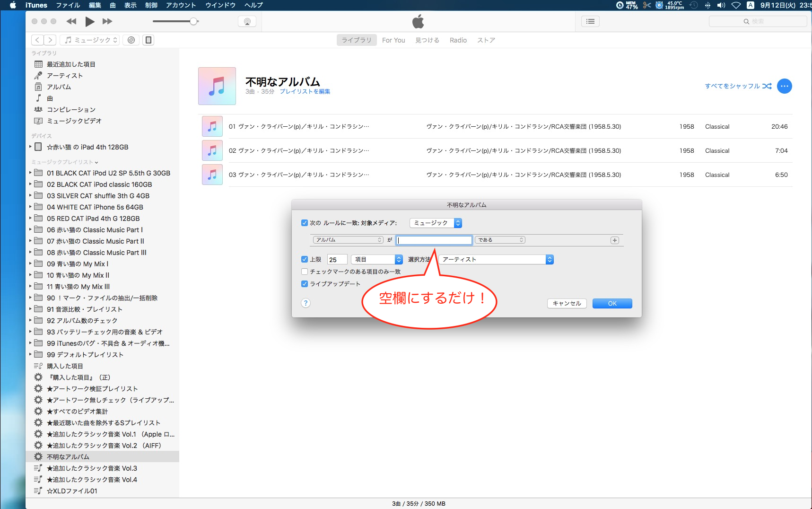Switch to the Radio tab
This screenshot has height=509, width=812.
(x=458, y=40)
